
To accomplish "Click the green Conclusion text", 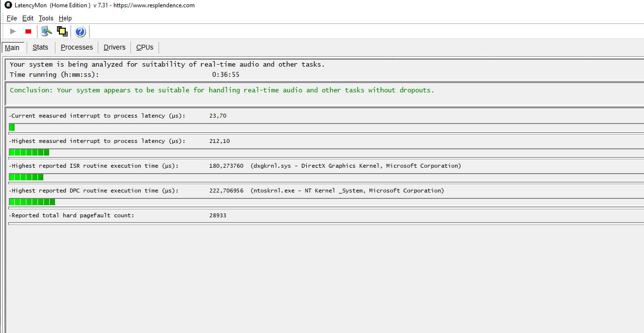I will coord(222,90).
